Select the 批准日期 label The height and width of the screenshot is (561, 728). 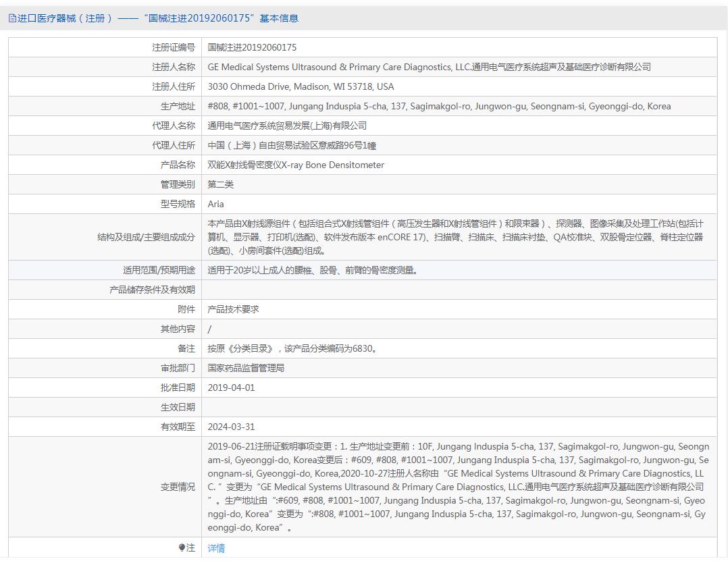tap(178, 388)
